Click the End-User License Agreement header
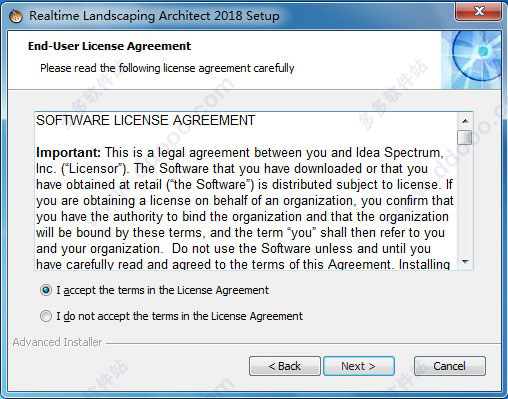 109,46
